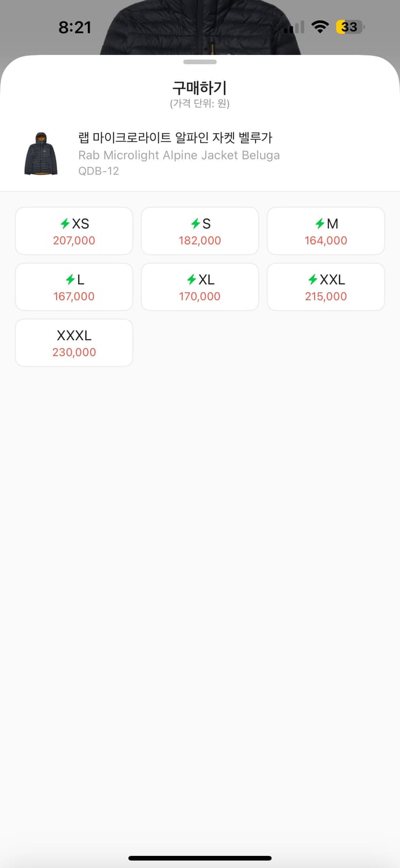Tap the cellular signal strength bars
The width and height of the screenshot is (400, 868).
pos(294,27)
